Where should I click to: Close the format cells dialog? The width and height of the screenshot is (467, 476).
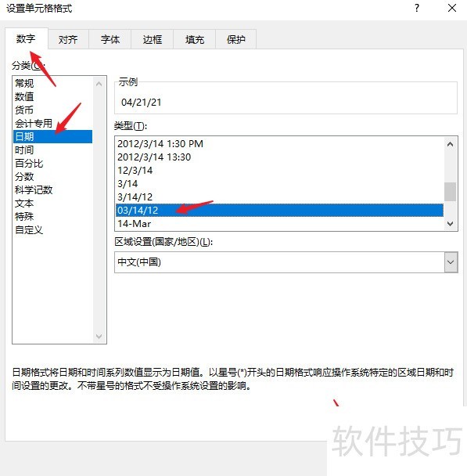(x=452, y=8)
